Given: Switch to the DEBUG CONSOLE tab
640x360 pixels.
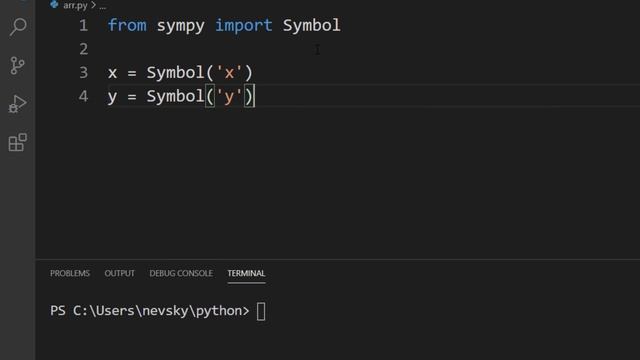Looking at the screenshot, I should coord(181,273).
